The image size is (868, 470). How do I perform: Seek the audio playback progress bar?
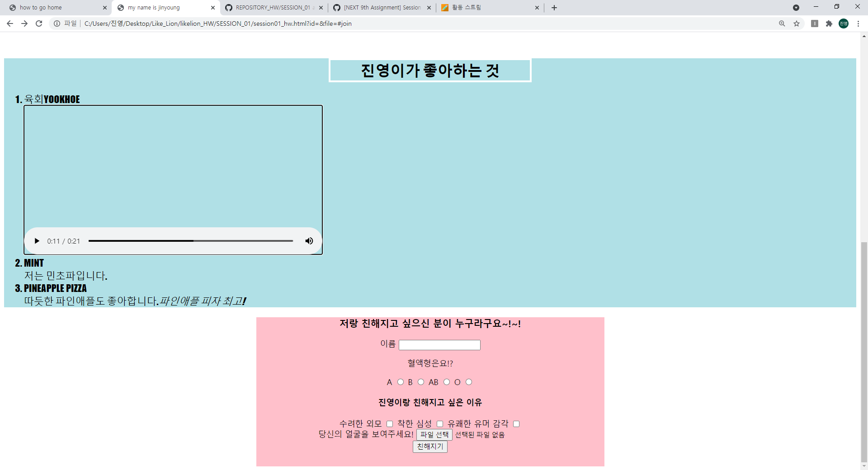pyautogui.click(x=191, y=241)
